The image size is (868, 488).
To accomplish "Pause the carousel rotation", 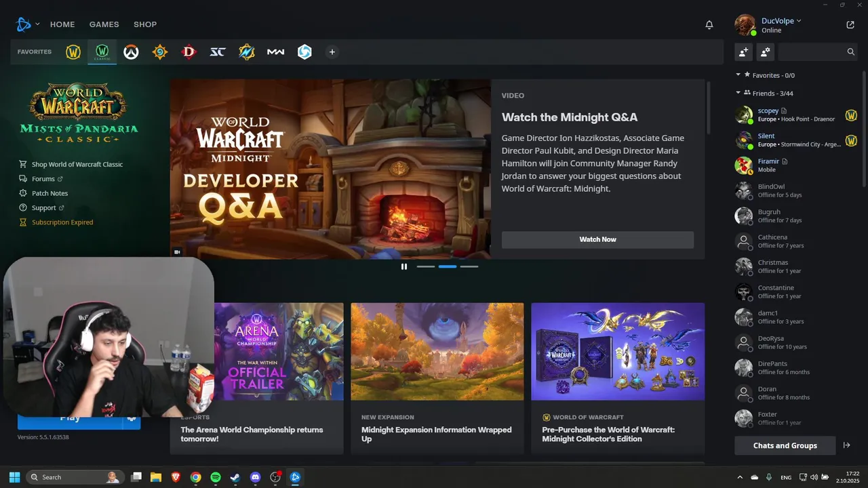I will [x=404, y=266].
